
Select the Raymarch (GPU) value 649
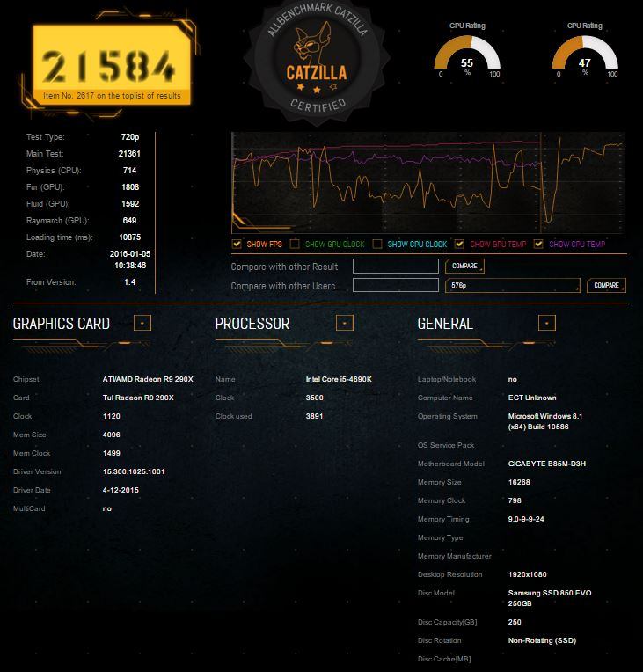tap(129, 220)
